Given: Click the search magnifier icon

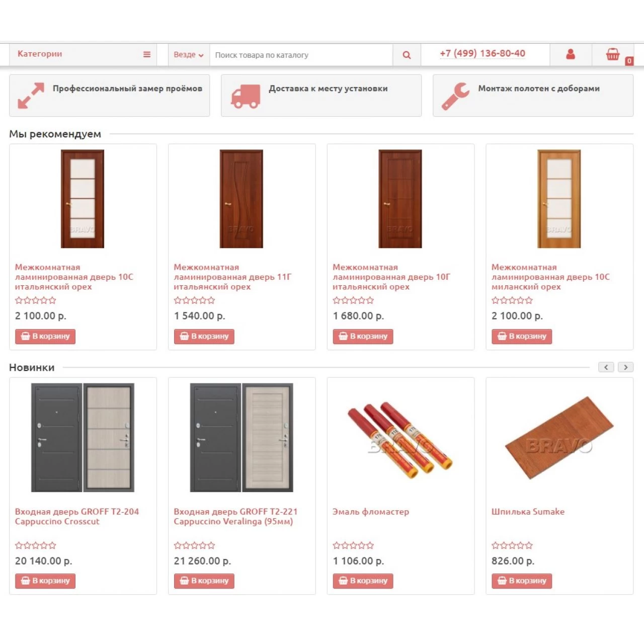Looking at the screenshot, I should pyautogui.click(x=407, y=55).
